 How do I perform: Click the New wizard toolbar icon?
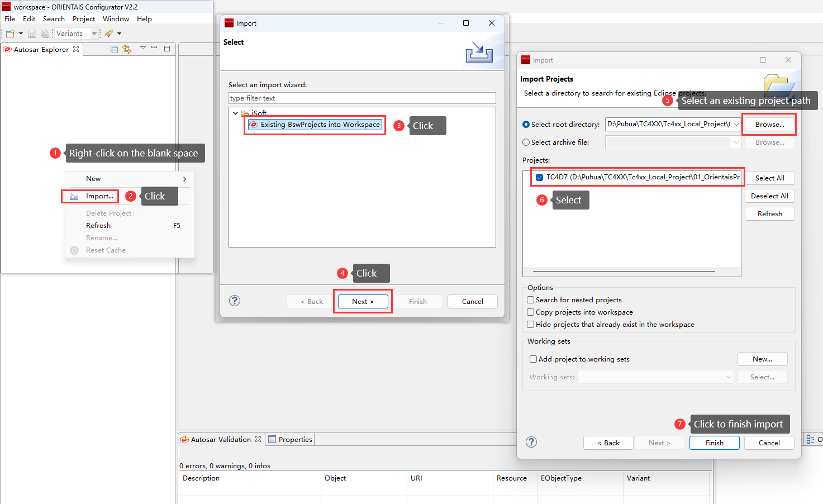(10, 34)
